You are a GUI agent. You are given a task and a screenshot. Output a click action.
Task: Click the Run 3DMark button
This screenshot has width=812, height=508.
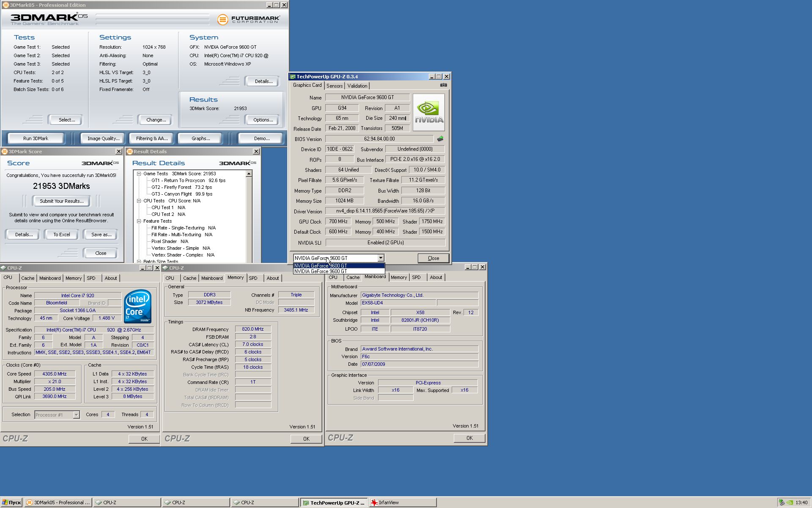(36, 138)
